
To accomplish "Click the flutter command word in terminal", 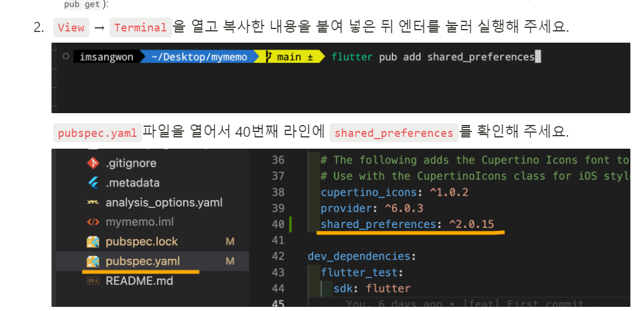I will click(352, 57).
